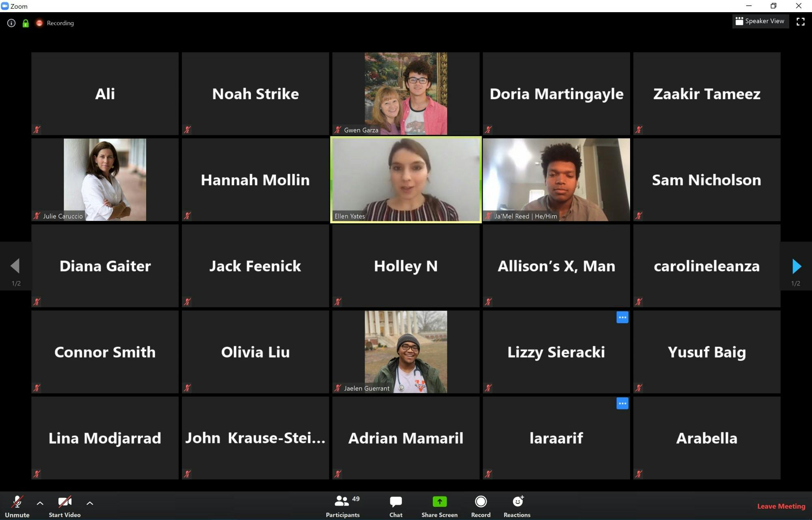Click Leave Meeting
The image size is (812, 520).
pyautogui.click(x=781, y=506)
